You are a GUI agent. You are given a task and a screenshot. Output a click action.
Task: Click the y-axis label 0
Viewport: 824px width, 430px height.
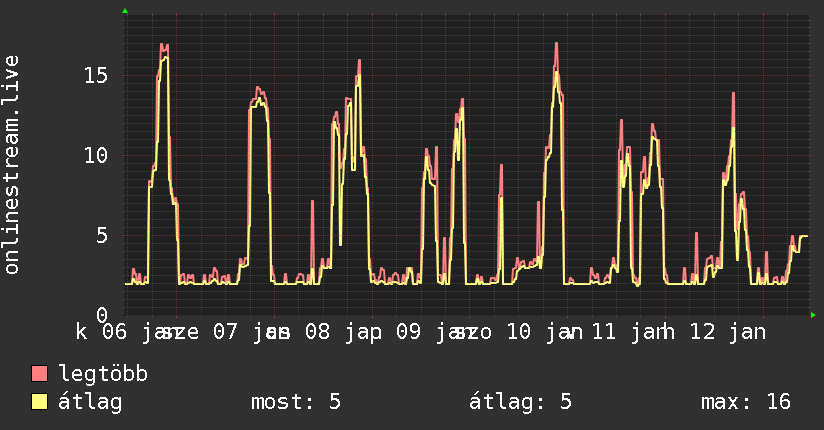[x=102, y=315]
